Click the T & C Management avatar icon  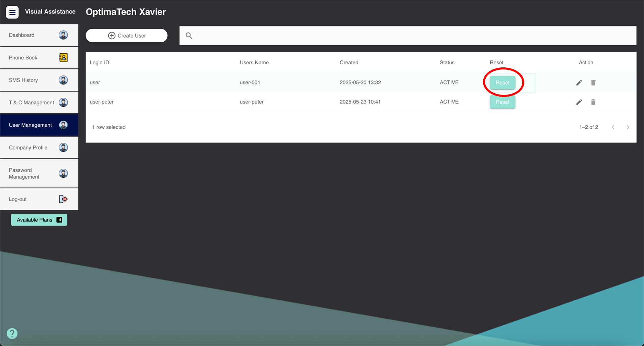pyautogui.click(x=63, y=102)
